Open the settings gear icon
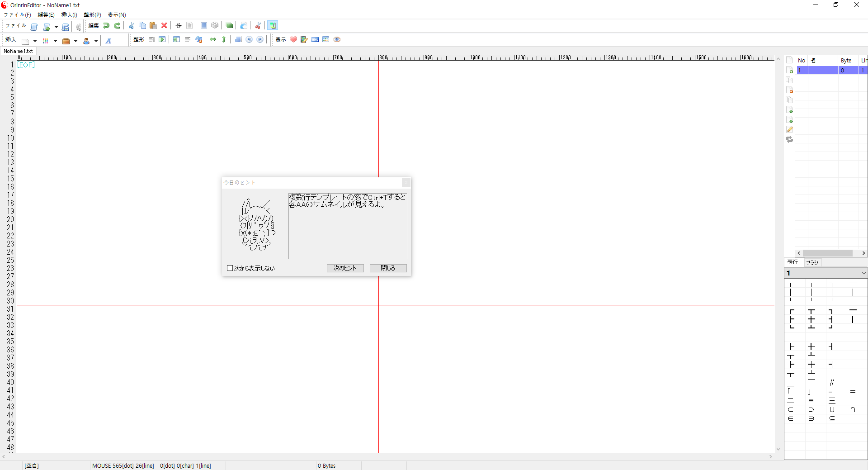 pyautogui.click(x=78, y=26)
